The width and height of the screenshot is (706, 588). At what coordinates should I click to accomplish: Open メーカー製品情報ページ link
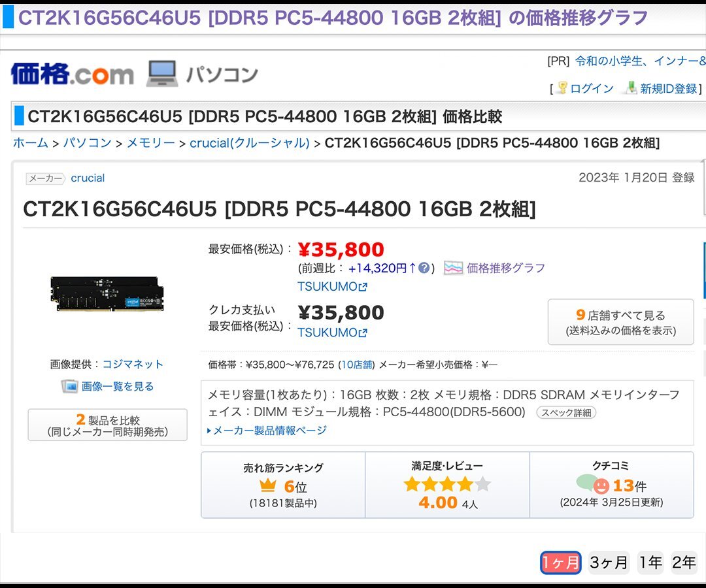coord(269,431)
